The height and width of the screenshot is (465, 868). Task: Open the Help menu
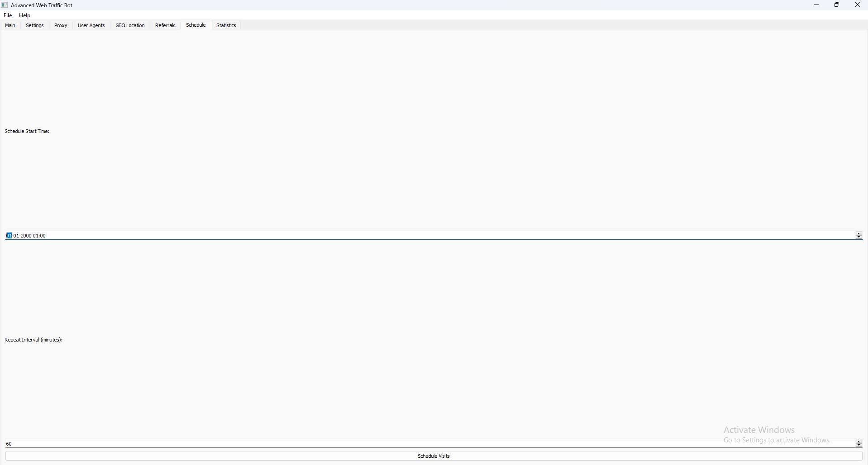(25, 15)
